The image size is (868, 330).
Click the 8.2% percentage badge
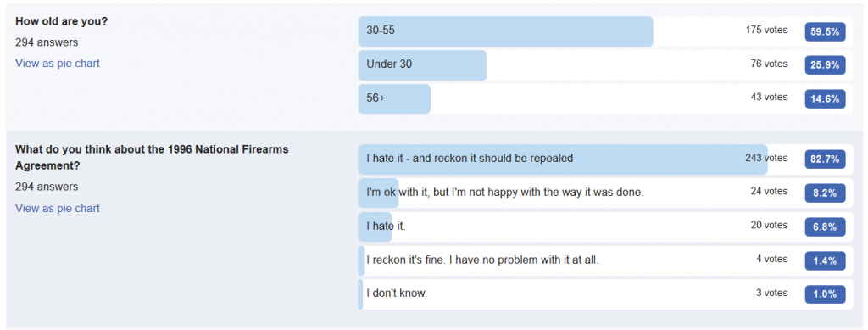tap(825, 193)
